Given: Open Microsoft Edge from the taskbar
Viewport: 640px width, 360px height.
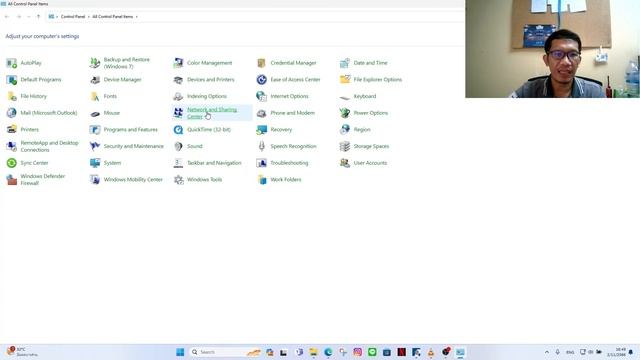Looking at the screenshot, I should click(328, 352).
